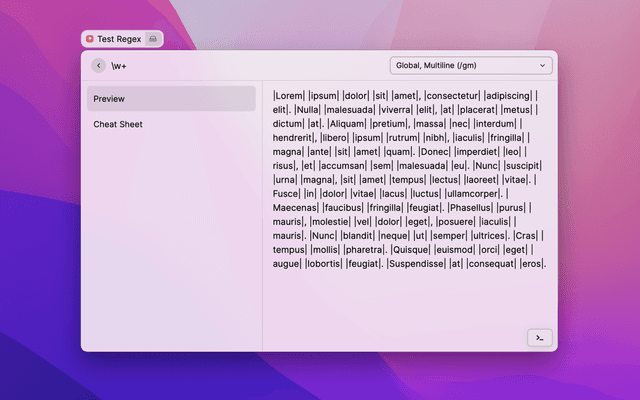
Task: Open the Global, Multiline (/gm) flags dropdown
Action: [x=470, y=66]
